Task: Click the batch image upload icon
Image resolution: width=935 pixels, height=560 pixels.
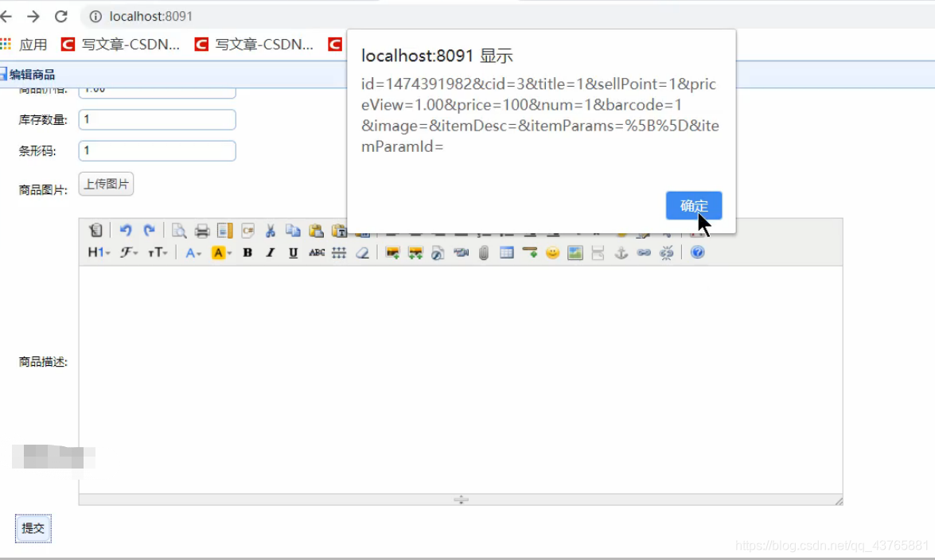Action: coord(415,253)
